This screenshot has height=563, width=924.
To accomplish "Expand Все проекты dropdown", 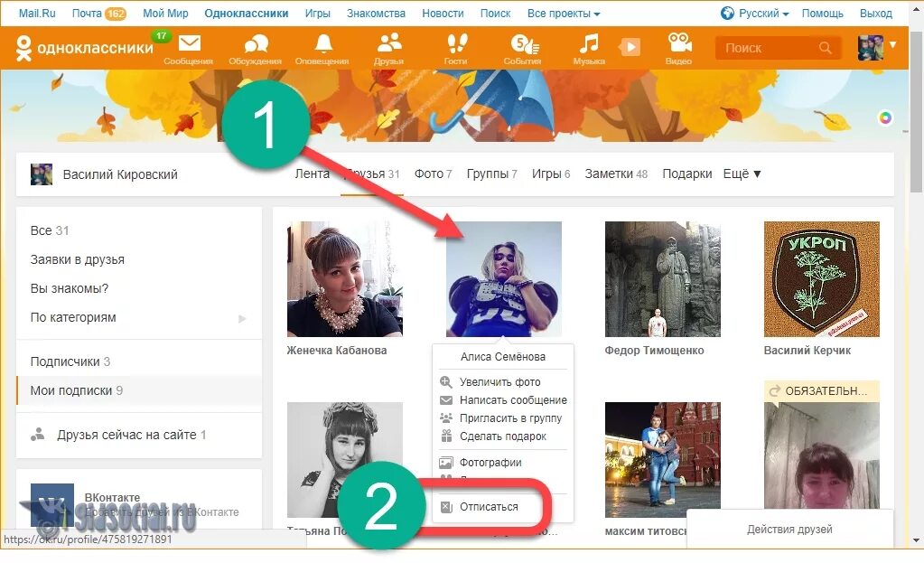I will coord(564,13).
